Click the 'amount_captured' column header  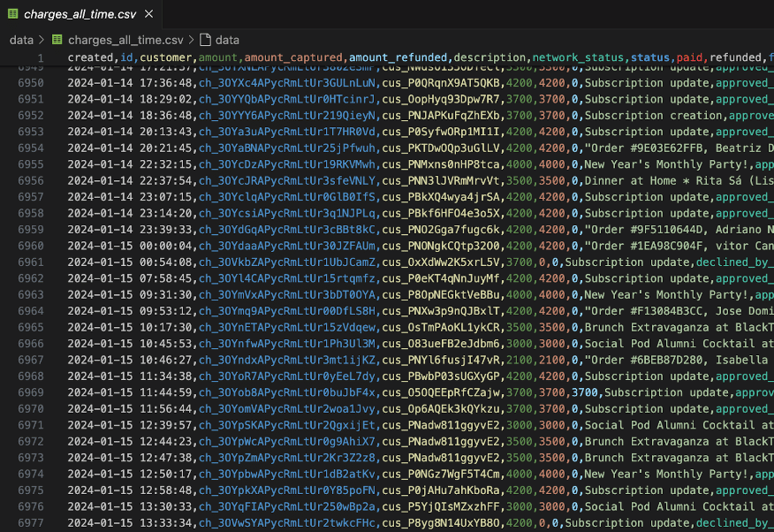click(293, 57)
